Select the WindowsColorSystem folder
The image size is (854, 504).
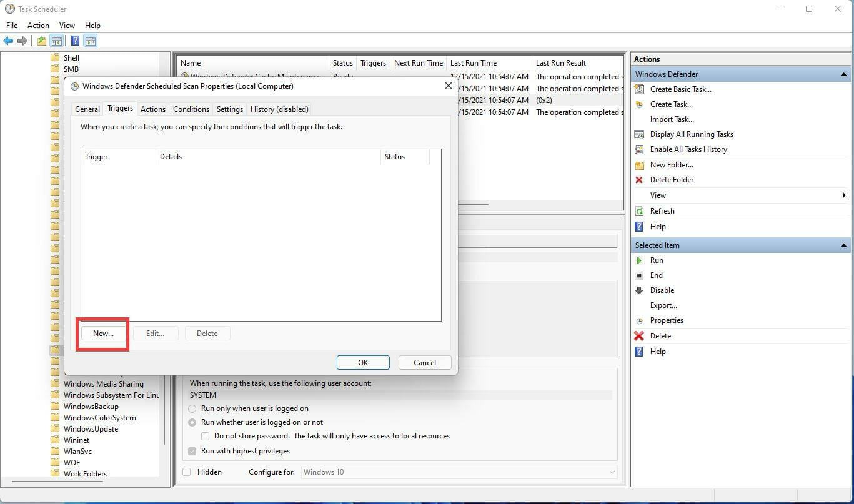click(x=99, y=418)
